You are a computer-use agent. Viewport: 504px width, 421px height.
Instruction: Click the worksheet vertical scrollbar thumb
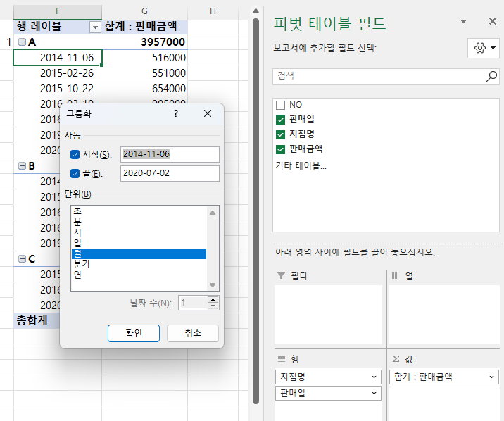pyautogui.click(x=256, y=210)
